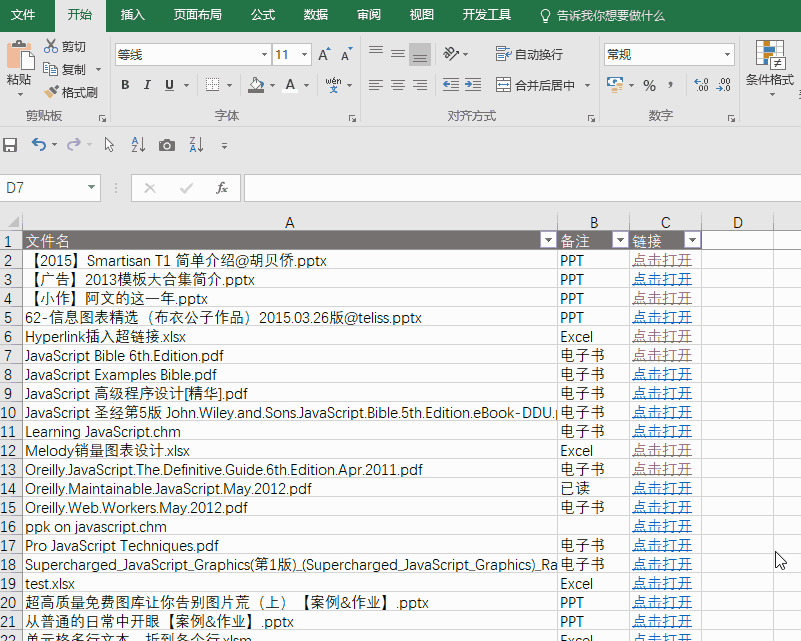This screenshot has width=801, height=641.
Task: Click the quick-access camera icon
Action: 167,146
